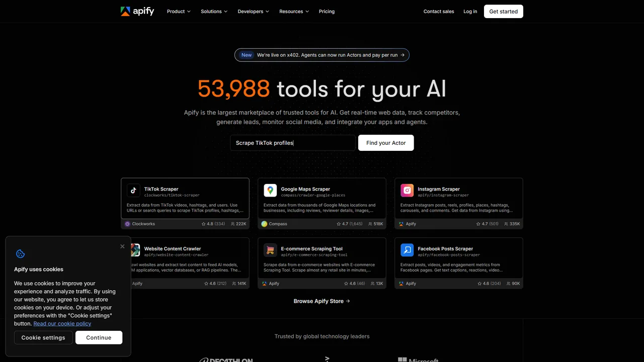Image resolution: width=644 pixels, height=362 pixels.
Task: Click the apify/instagram-scraper path text
Action: click(443, 195)
